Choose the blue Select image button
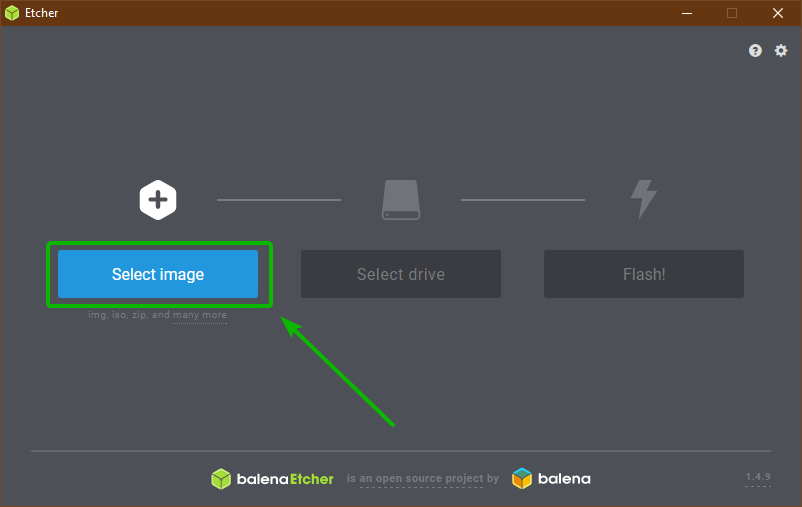The image size is (802, 507). coord(158,274)
